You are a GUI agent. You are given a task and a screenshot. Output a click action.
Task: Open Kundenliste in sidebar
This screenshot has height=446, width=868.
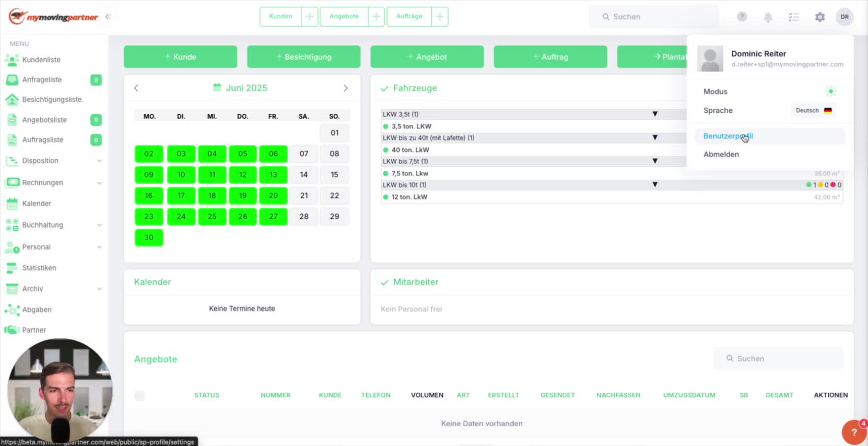click(41, 60)
